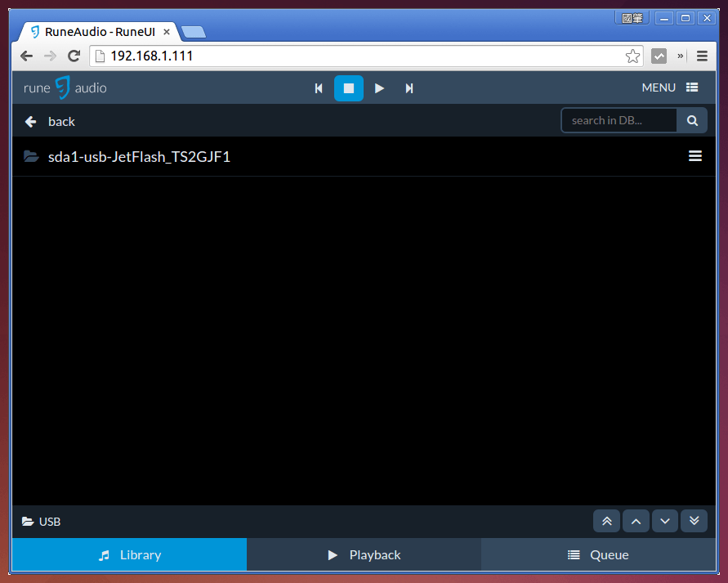This screenshot has width=728, height=583.
Task: Open the sda1-usb-JetFlash_TS2GJF1 folder
Action: point(139,156)
